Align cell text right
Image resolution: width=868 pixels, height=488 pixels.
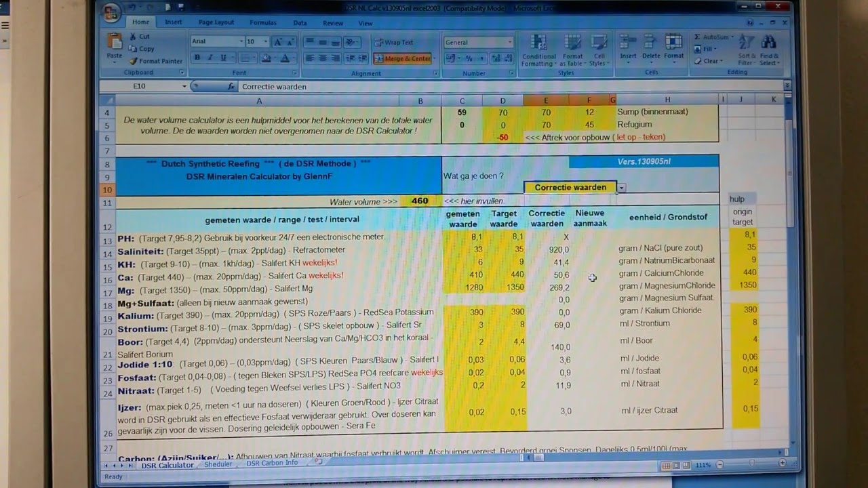pos(335,58)
